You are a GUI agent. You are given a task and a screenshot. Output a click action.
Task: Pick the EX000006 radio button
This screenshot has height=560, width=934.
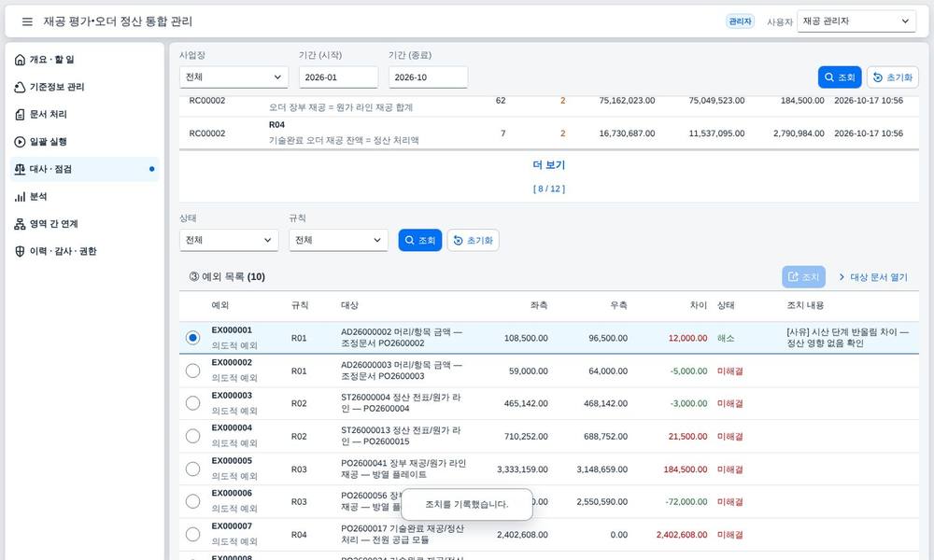click(x=192, y=501)
